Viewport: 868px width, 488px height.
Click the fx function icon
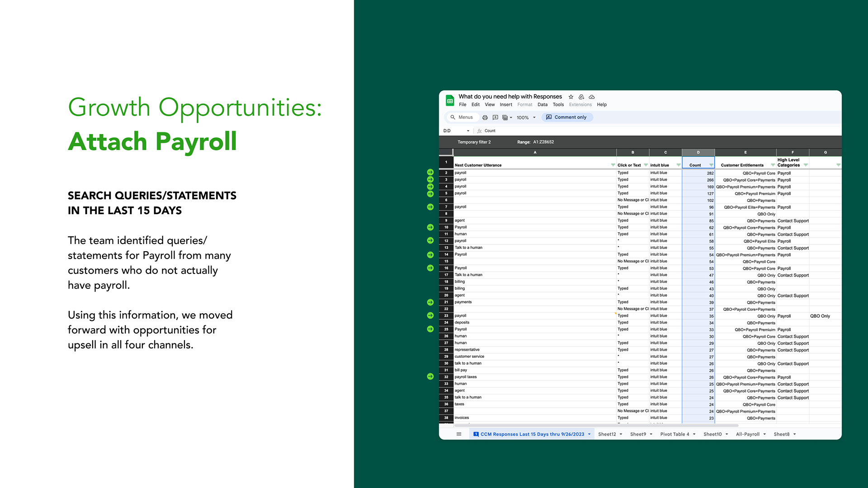(480, 131)
